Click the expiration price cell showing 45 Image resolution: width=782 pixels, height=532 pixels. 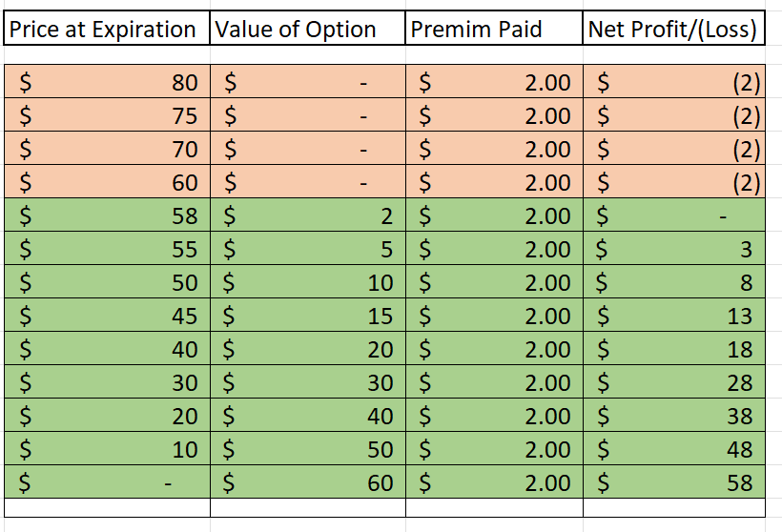click(105, 317)
